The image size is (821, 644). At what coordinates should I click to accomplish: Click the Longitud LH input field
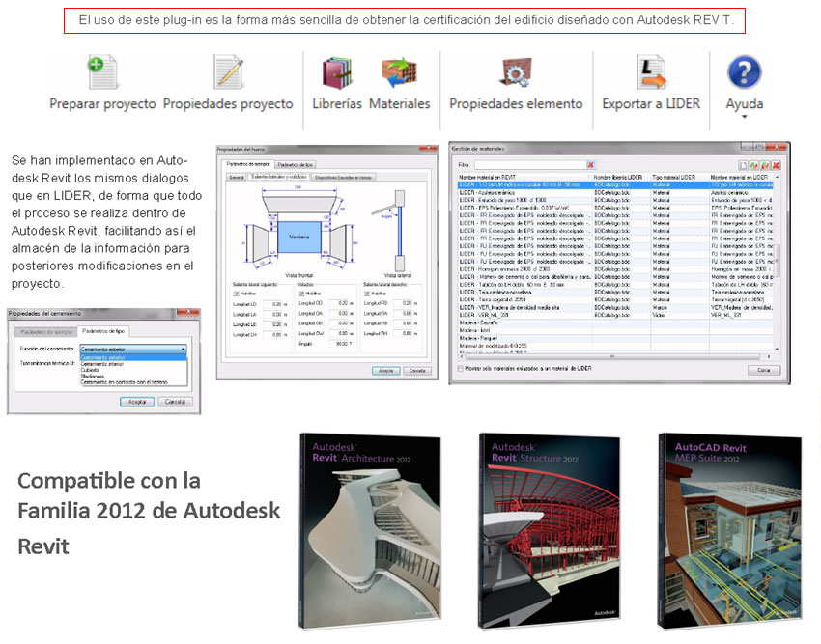pyautogui.click(x=273, y=335)
